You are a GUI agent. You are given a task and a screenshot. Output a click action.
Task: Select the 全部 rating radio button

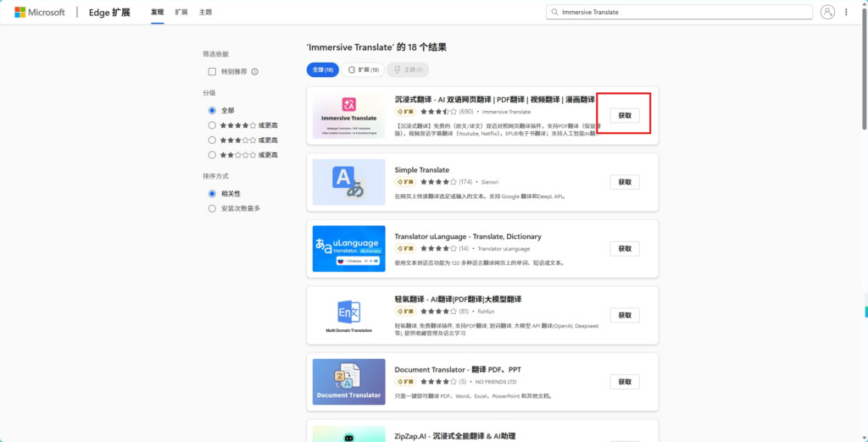click(212, 111)
